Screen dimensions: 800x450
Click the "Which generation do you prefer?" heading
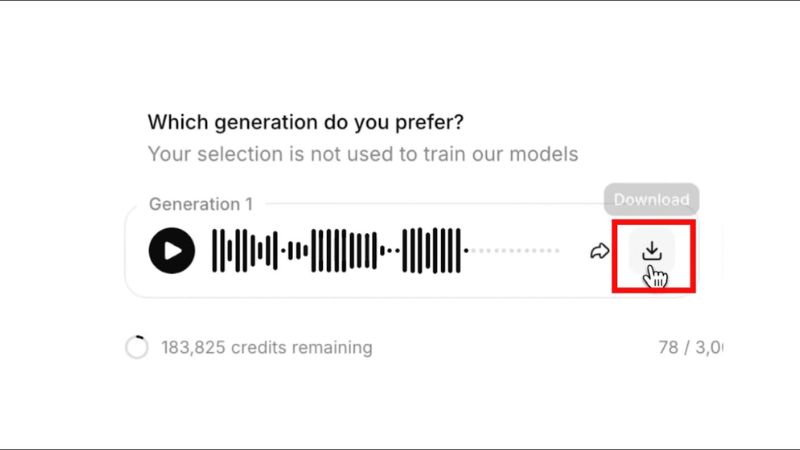306,123
